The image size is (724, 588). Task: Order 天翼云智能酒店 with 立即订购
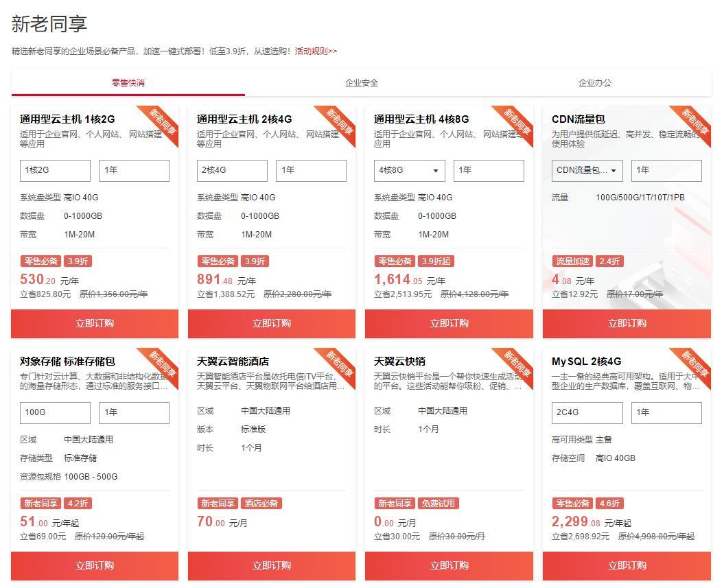point(272,566)
